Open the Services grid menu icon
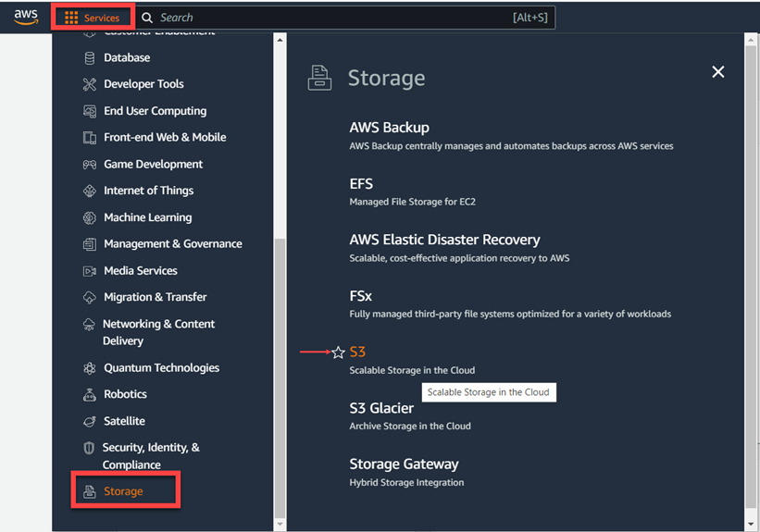The image size is (760, 532). (71, 18)
